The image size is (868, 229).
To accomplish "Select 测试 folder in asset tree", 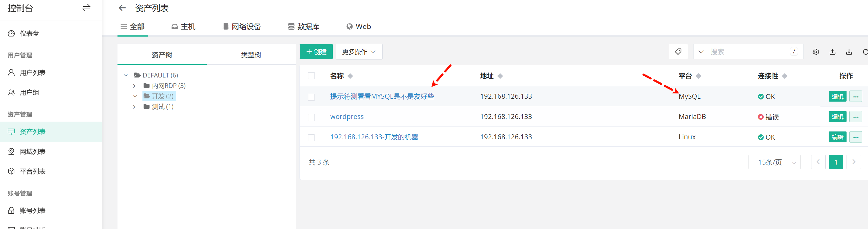I will click(162, 107).
